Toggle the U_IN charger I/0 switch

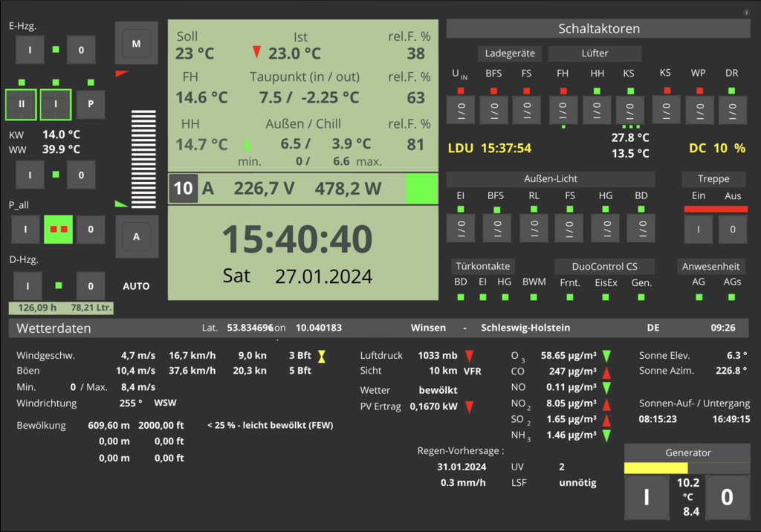[x=460, y=110]
